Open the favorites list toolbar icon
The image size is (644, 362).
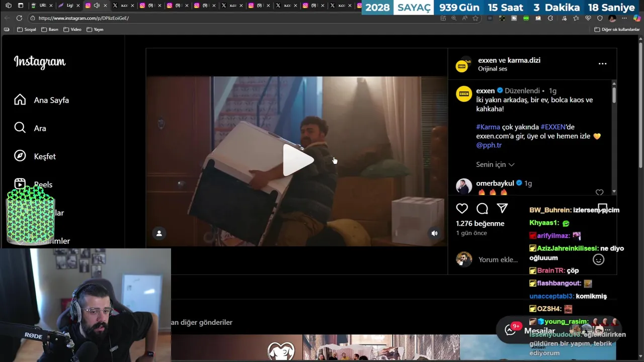click(576, 18)
